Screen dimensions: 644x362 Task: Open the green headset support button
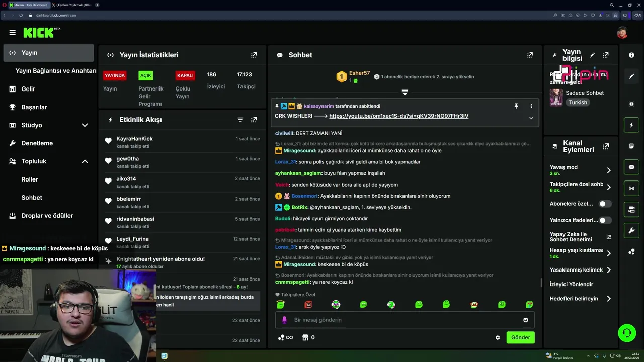627,333
